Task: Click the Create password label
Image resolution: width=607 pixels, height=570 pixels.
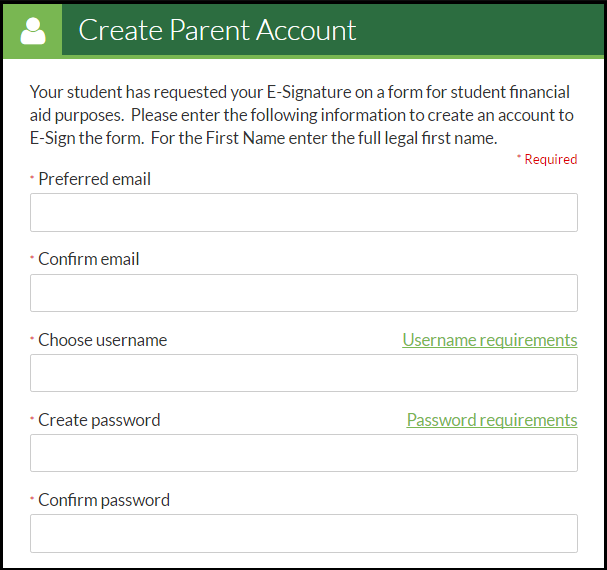Action: [x=99, y=420]
